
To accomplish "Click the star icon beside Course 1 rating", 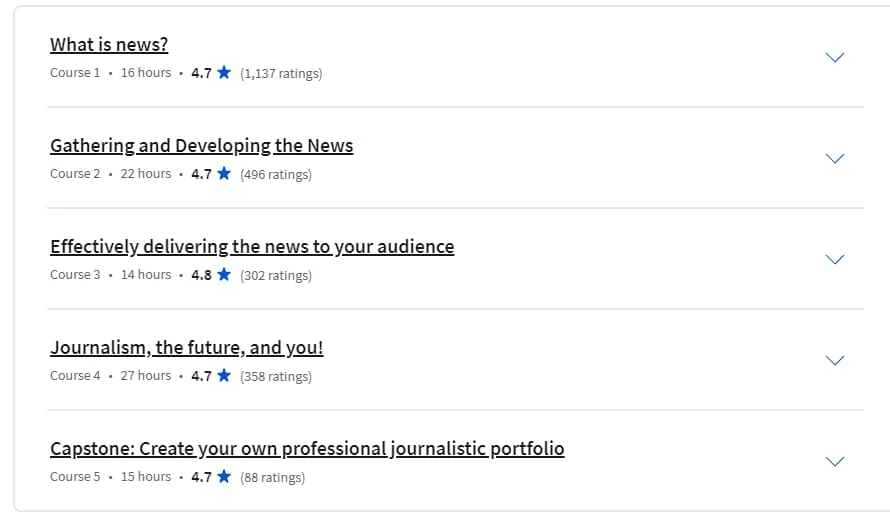I will point(224,72).
